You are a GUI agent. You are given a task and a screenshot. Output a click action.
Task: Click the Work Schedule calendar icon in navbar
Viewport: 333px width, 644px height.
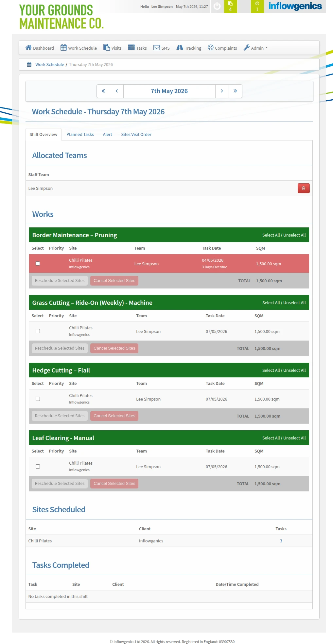click(63, 48)
